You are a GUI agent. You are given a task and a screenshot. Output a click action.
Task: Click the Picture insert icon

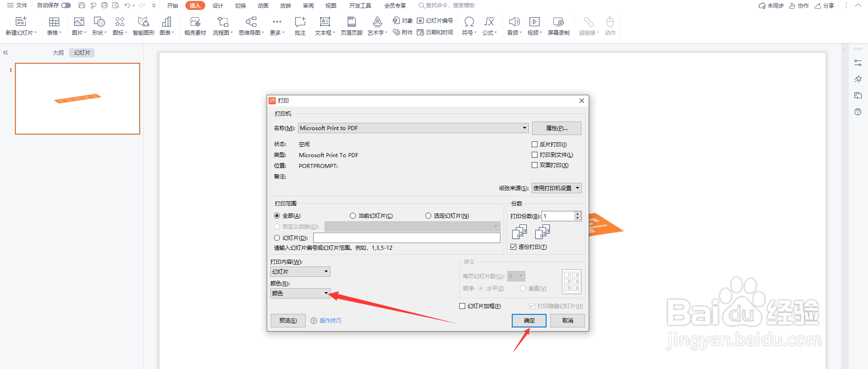pyautogui.click(x=79, y=22)
